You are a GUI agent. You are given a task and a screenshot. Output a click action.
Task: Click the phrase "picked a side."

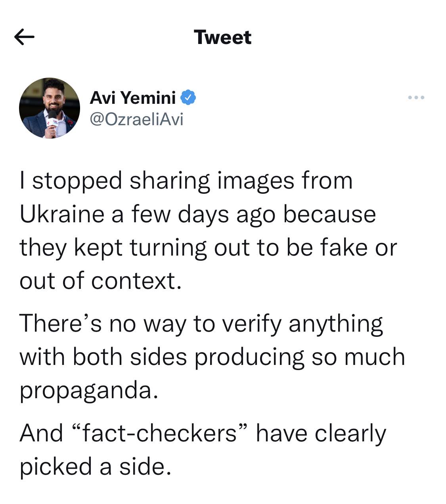click(95, 466)
